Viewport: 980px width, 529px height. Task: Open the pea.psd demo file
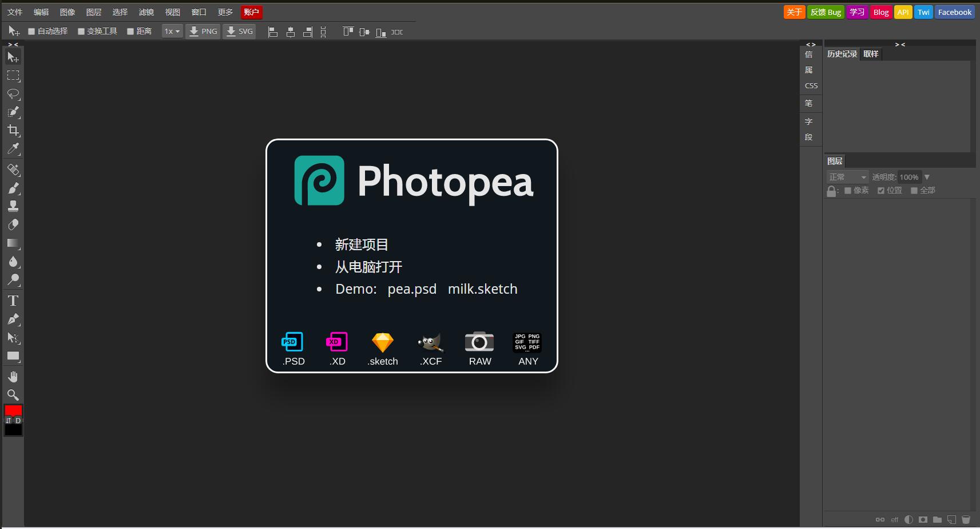click(412, 289)
